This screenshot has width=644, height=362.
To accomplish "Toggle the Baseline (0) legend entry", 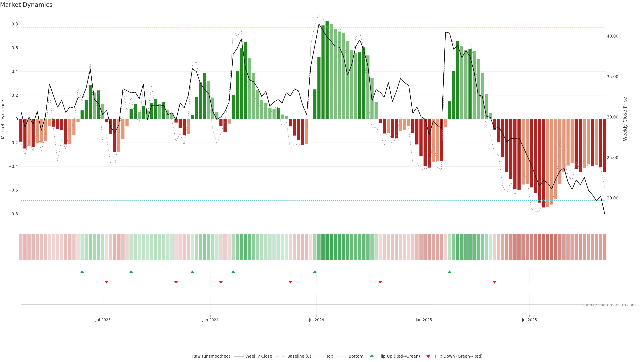I will tap(299, 356).
